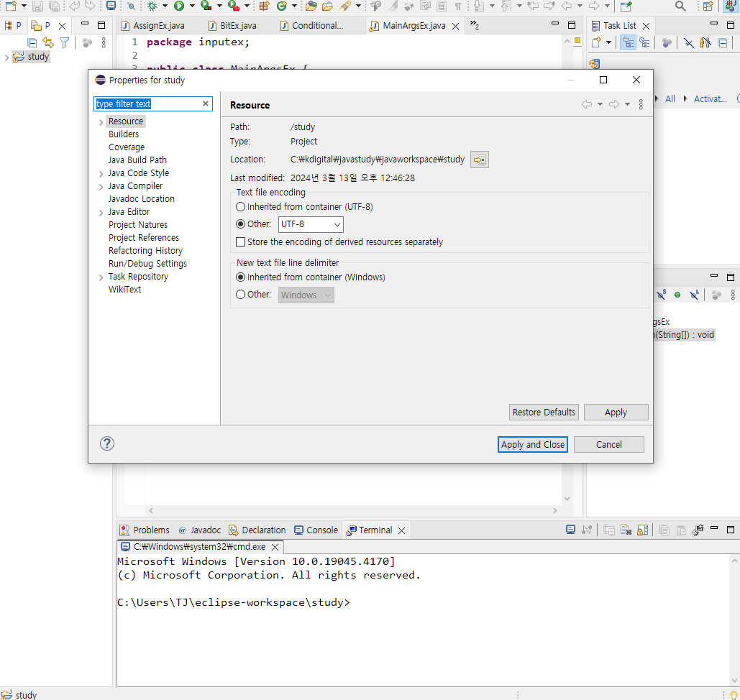
Task: Click the green Run button in toolbar
Action: pos(179,6)
